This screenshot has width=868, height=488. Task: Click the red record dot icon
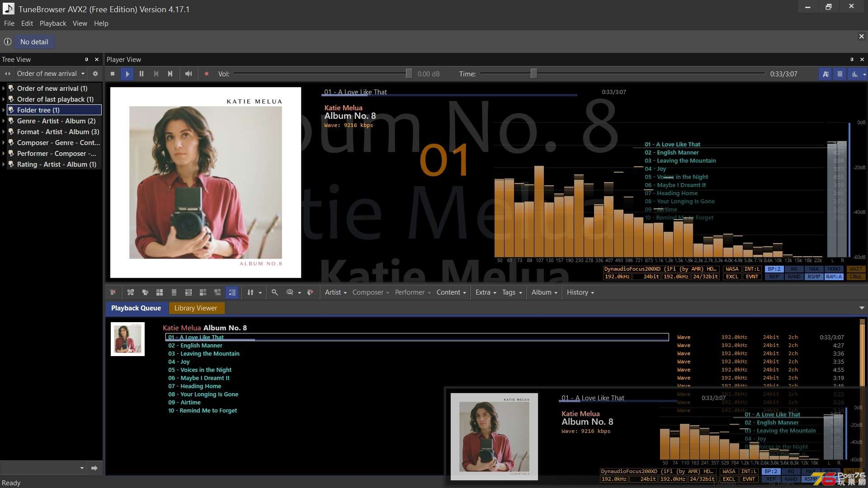pos(207,74)
